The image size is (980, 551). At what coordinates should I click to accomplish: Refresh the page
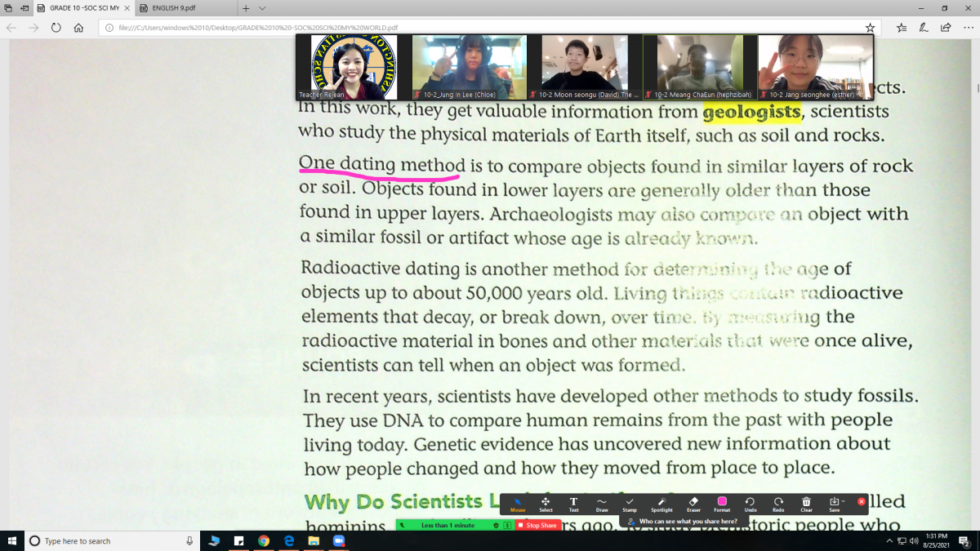[x=56, y=27]
